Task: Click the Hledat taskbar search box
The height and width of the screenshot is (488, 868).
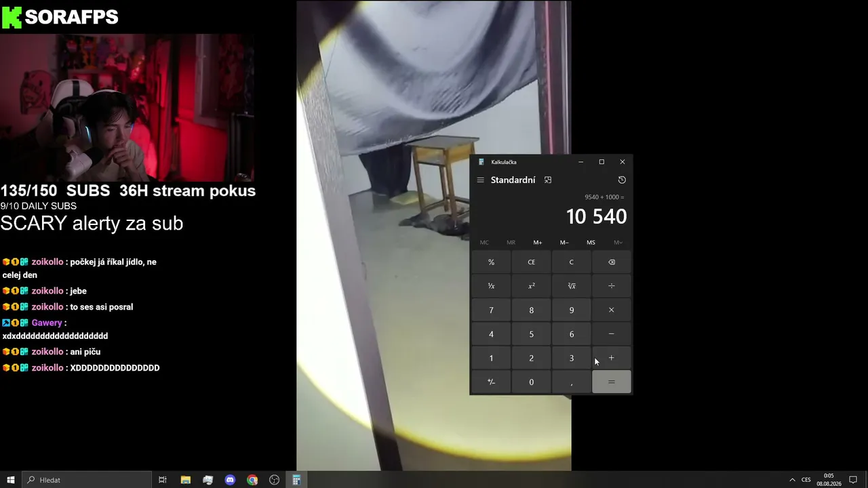Action: pos(87,480)
